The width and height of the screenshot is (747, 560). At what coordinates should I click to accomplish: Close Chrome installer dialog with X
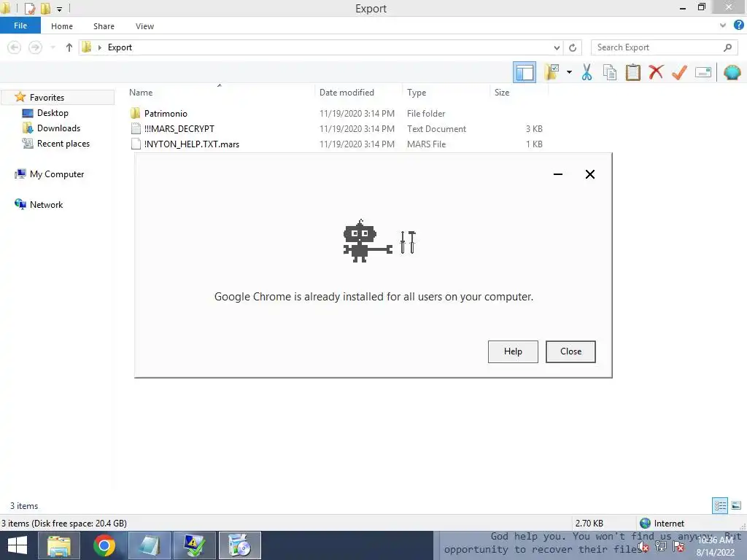[589, 174]
